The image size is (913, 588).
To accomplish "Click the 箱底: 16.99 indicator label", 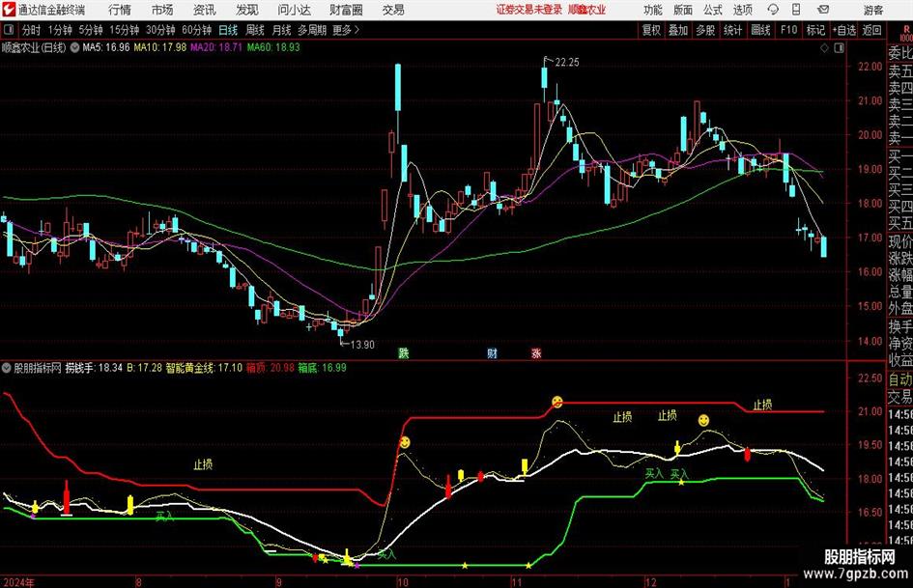I will [x=322, y=368].
